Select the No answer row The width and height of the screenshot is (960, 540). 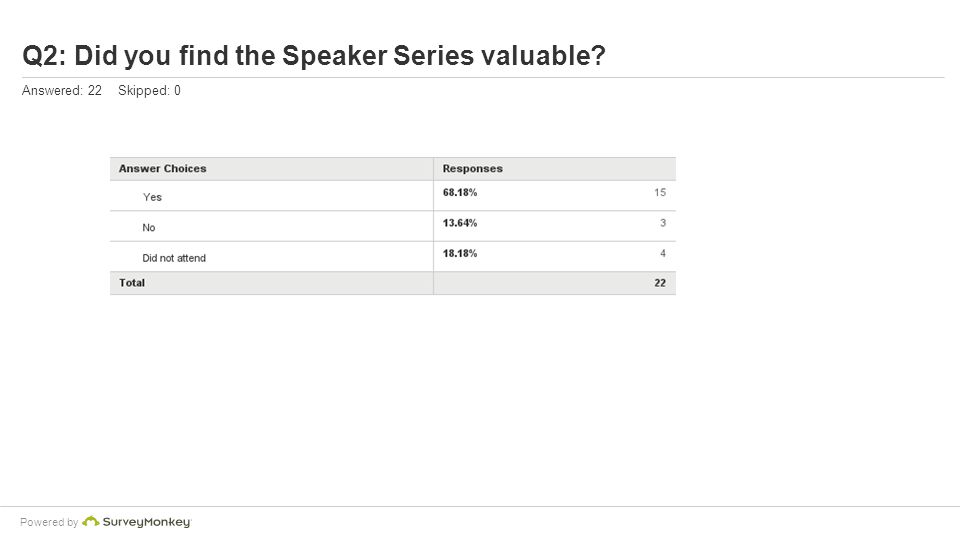tap(393, 227)
